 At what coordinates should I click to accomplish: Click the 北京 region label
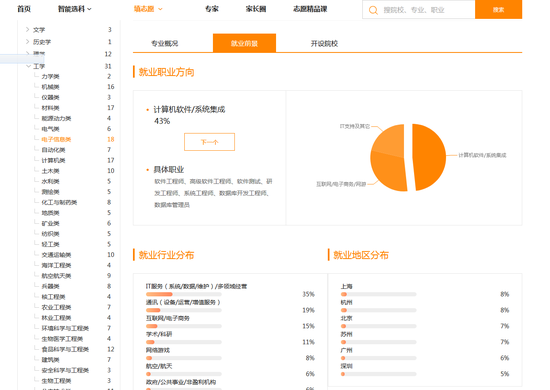tap(346, 318)
